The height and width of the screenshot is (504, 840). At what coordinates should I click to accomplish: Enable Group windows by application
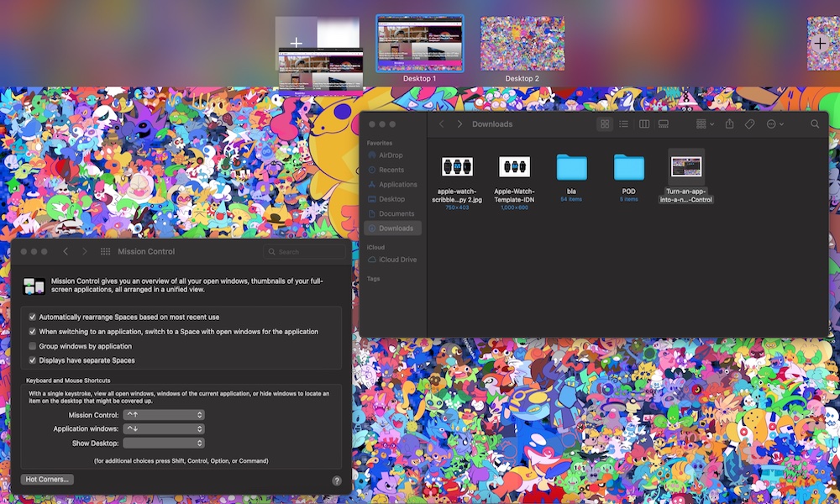(x=32, y=346)
